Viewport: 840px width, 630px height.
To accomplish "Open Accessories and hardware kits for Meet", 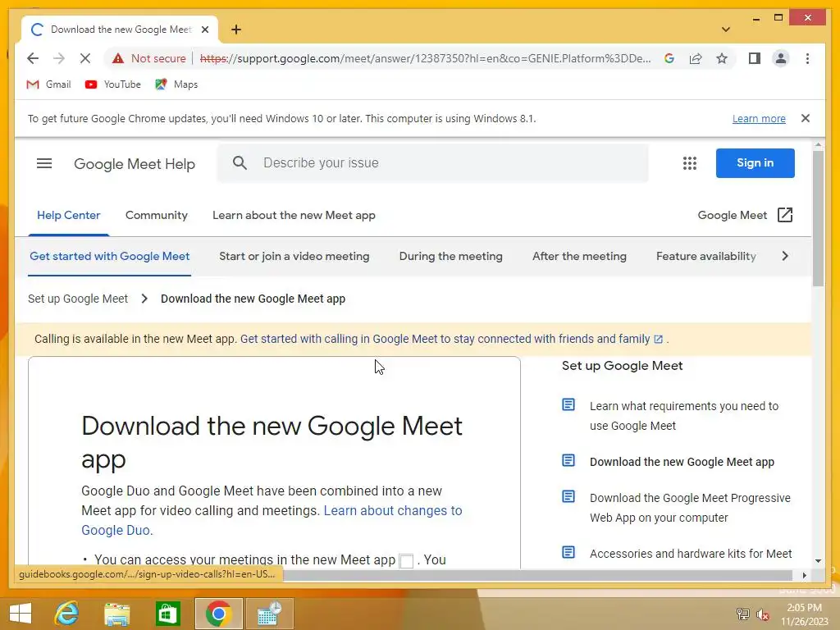I will pos(691,554).
